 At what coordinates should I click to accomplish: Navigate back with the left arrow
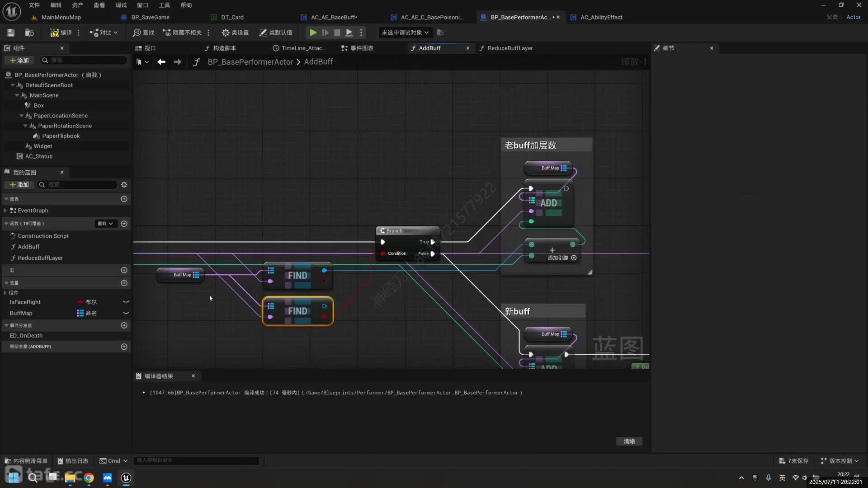coord(161,62)
